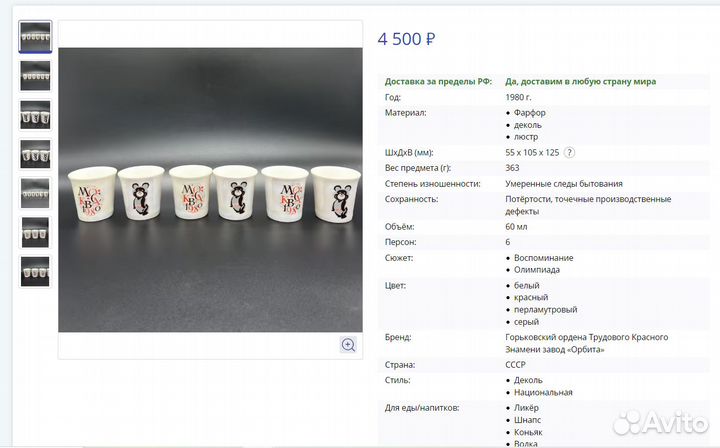Select the second thumbnail in the gallery
720x448 pixels.
[x=35, y=76]
